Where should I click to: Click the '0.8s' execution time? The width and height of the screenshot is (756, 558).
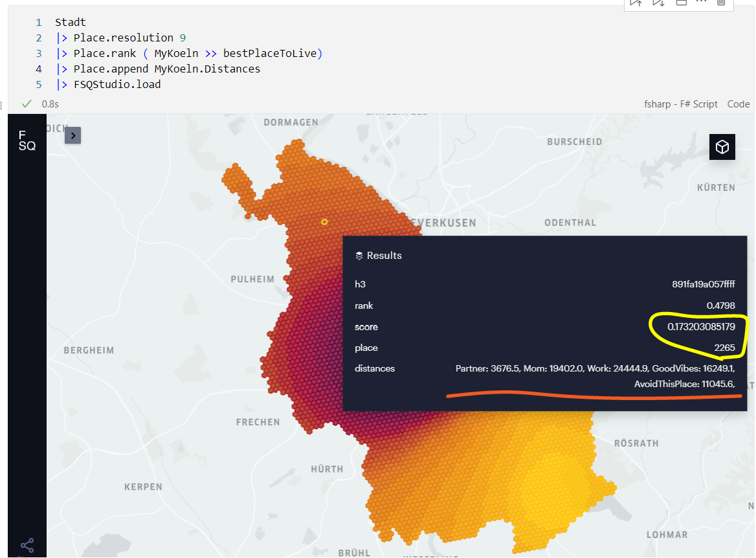pyautogui.click(x=50, y=104)
